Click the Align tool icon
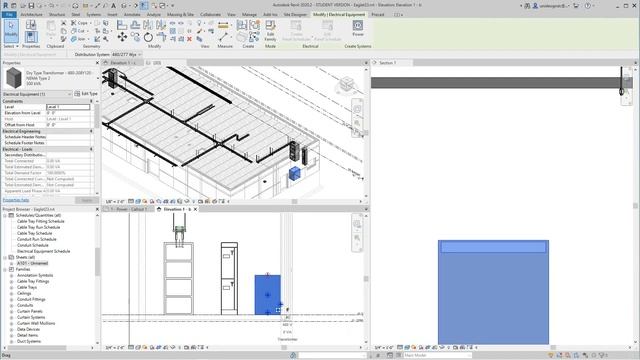Screen dimensions: 640x360 [122, 25]
